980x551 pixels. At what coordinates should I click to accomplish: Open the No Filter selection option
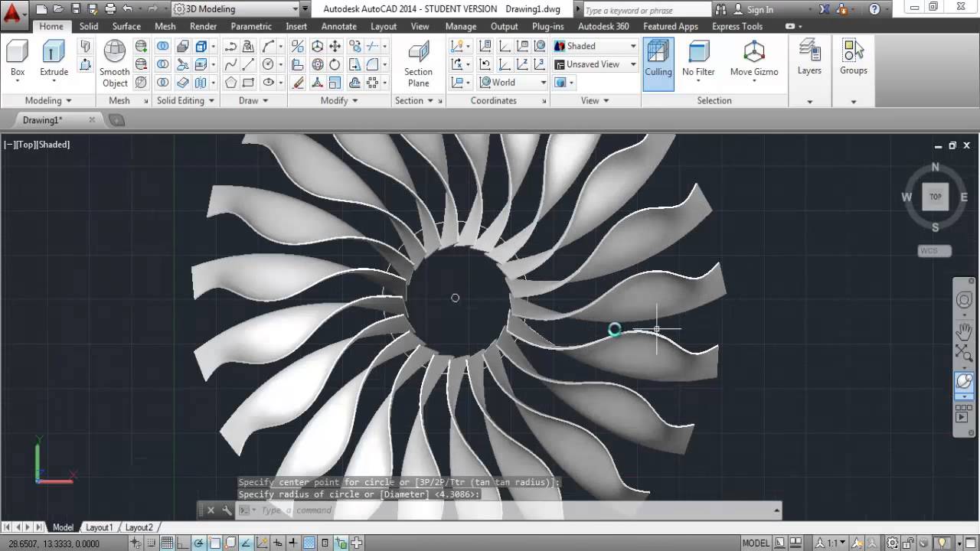tap(698, 60)
